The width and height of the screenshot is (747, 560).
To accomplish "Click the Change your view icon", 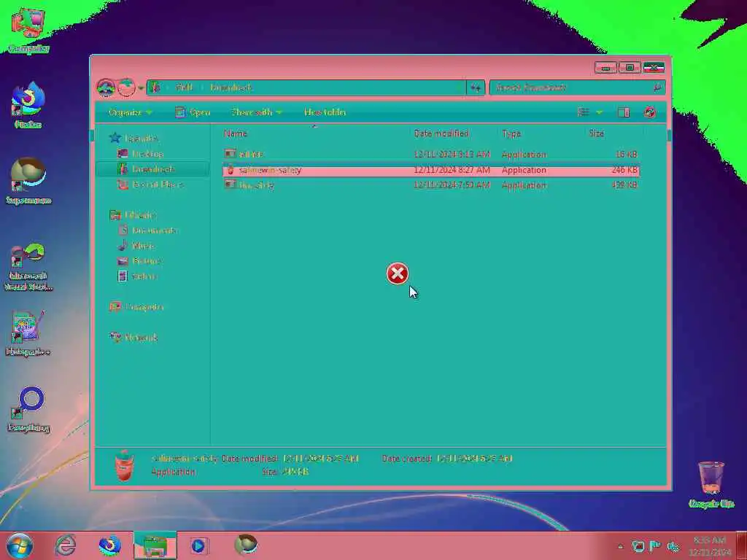I will click(584, 112).
